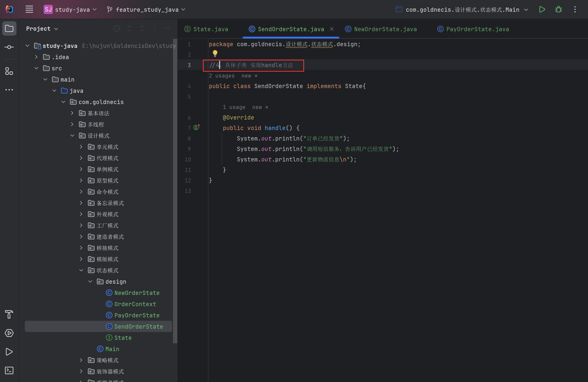This screenshot has width=588, height=382.
Task: Open the Project view mode dropdown
Action: click(x=42, y=29)
